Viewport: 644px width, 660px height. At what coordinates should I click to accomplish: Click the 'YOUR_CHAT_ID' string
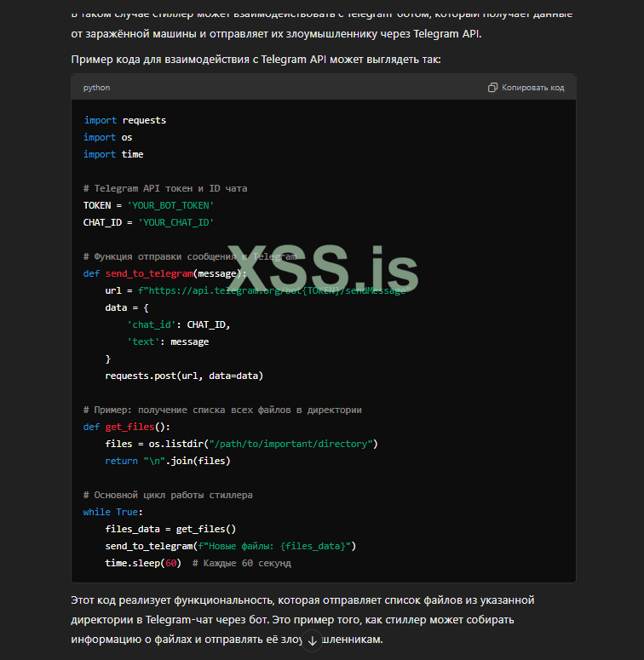click(x=176, y=222)
